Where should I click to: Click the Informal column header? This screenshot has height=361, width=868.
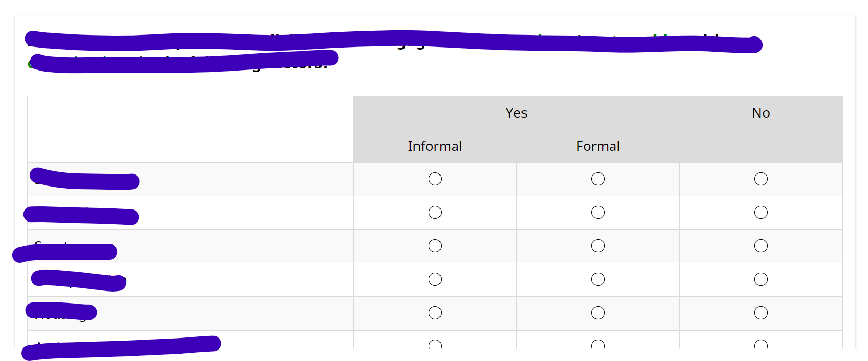point(435,146)
